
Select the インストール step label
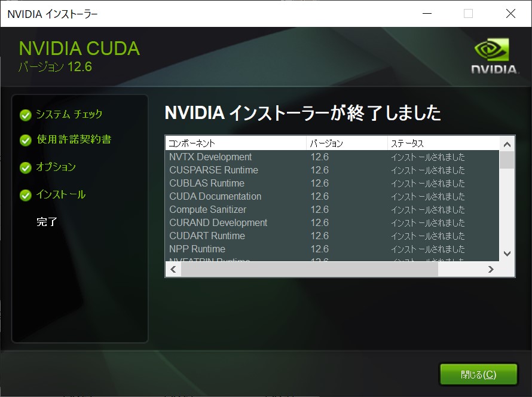tap(61, 194)
